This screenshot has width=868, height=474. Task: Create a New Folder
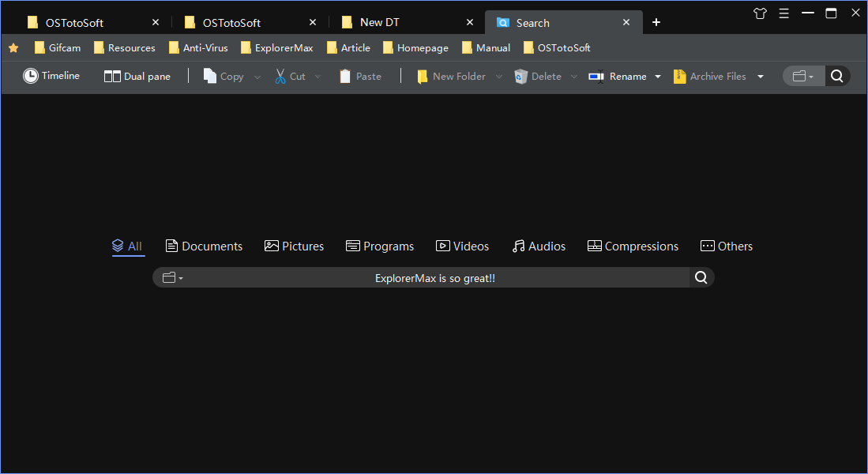pos(451,77)
